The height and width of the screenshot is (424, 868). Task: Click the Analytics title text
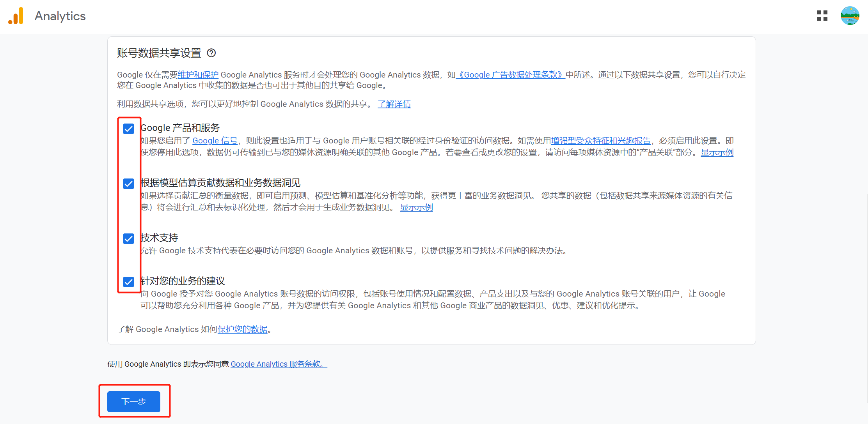point(60,16)
